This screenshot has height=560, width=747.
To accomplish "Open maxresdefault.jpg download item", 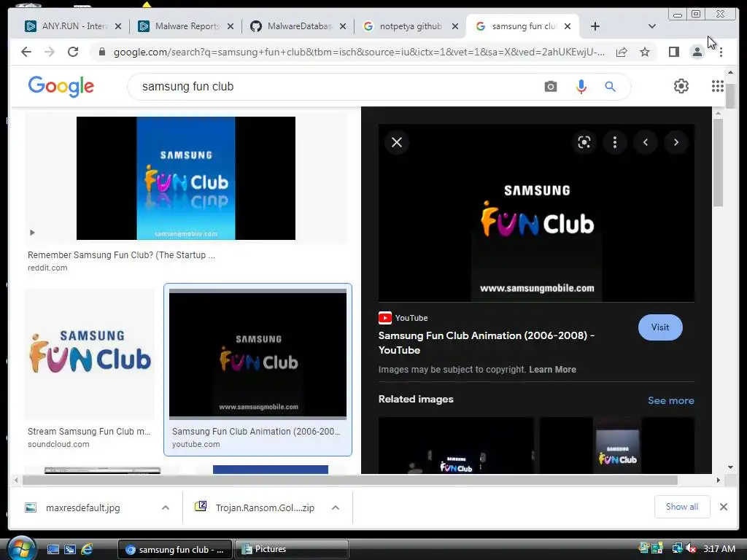I will coord(83,507).
